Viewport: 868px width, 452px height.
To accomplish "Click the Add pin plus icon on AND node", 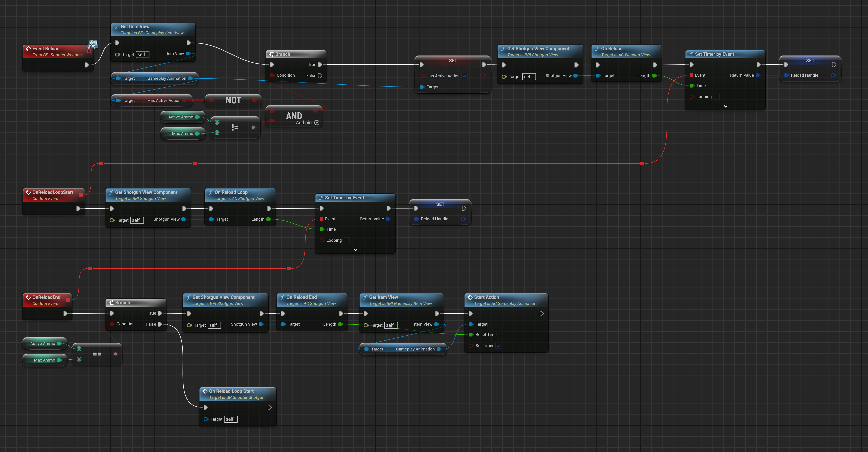I will 317,123.
